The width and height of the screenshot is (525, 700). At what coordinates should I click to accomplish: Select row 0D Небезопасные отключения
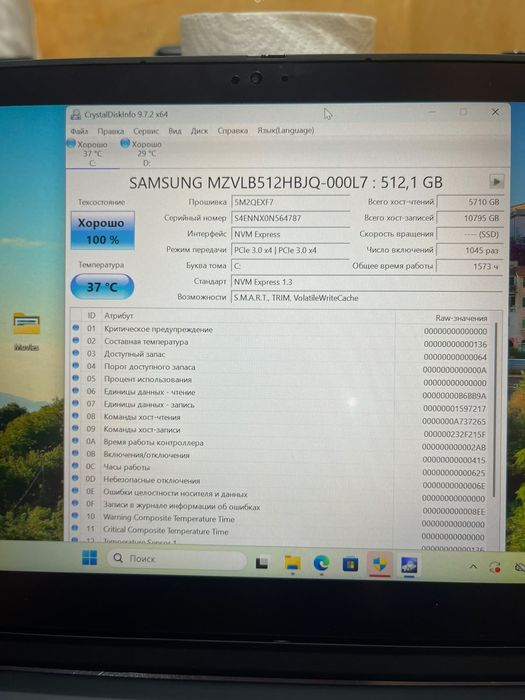click(x=281, y=481)
